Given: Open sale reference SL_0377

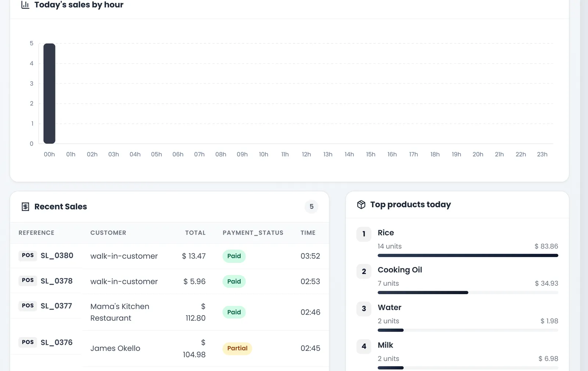Looking at the screenshot, I should (56, 306).
